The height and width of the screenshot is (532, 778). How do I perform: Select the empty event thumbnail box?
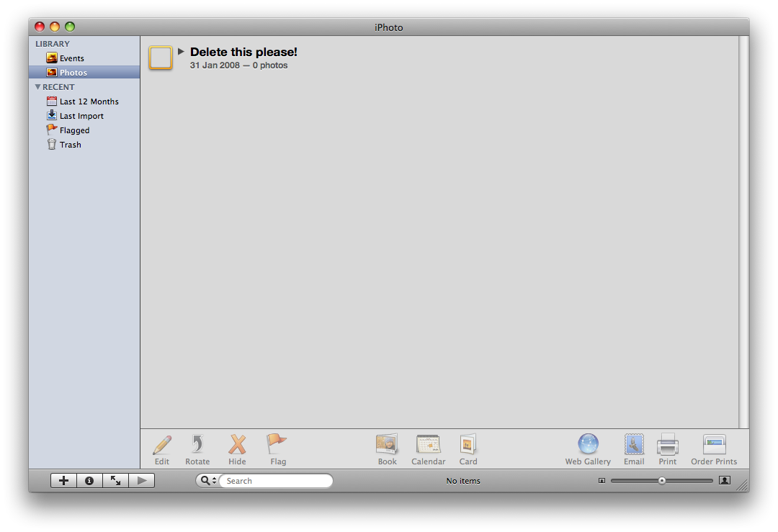click(x=160, y=58)
